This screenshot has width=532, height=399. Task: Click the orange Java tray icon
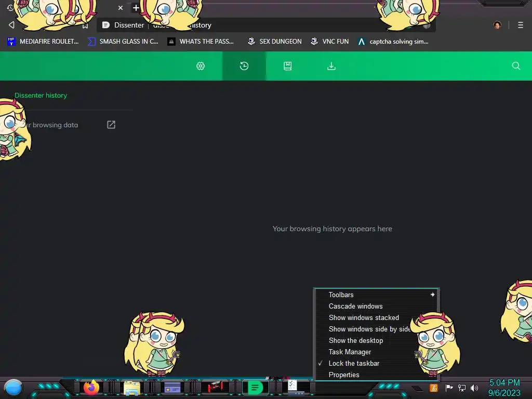433,388
